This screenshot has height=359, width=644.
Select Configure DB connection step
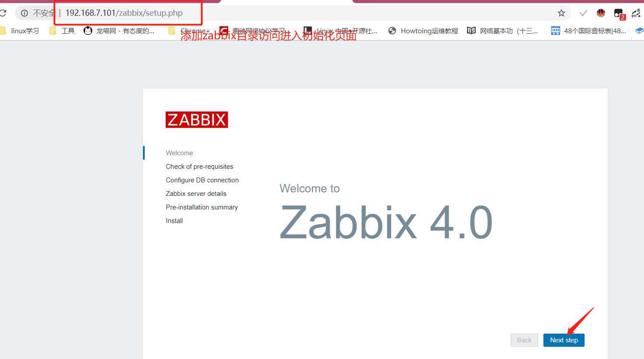202,180
